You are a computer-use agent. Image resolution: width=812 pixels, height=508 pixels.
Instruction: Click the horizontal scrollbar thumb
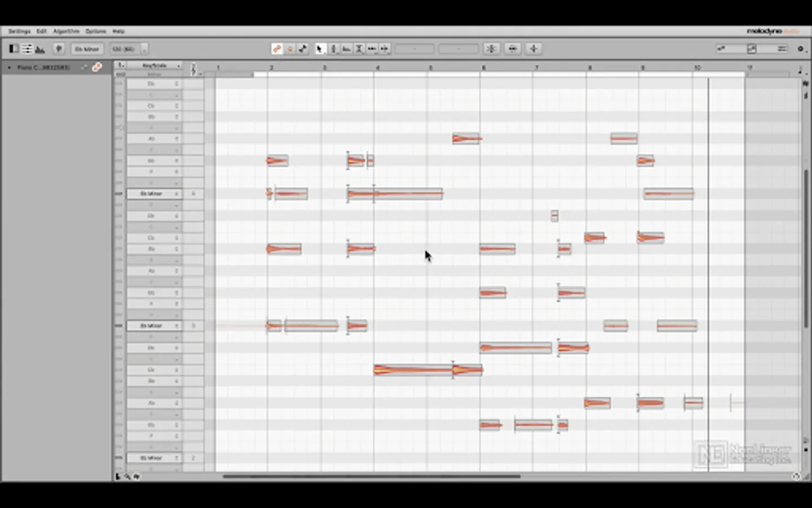[371, 476]
